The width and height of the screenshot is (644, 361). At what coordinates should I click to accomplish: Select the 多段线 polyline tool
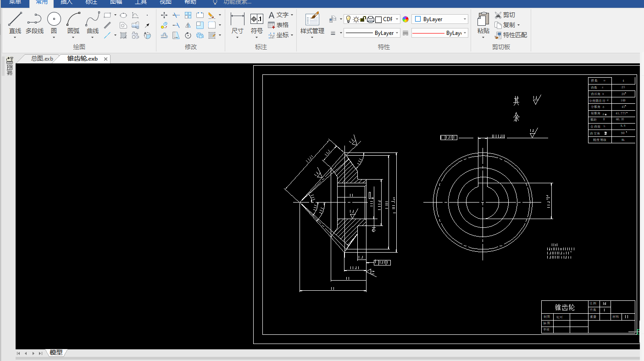click(x=34, y=23)
